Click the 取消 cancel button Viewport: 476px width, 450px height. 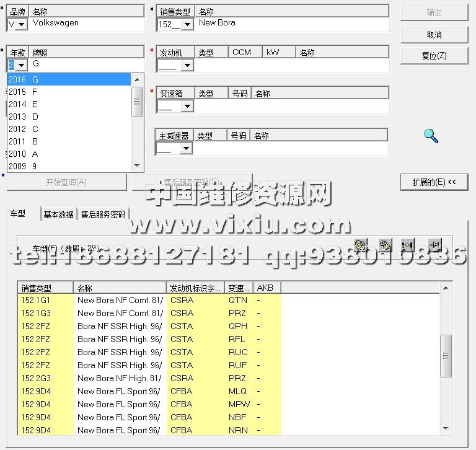pyautogui.click(x=434, y=35)
